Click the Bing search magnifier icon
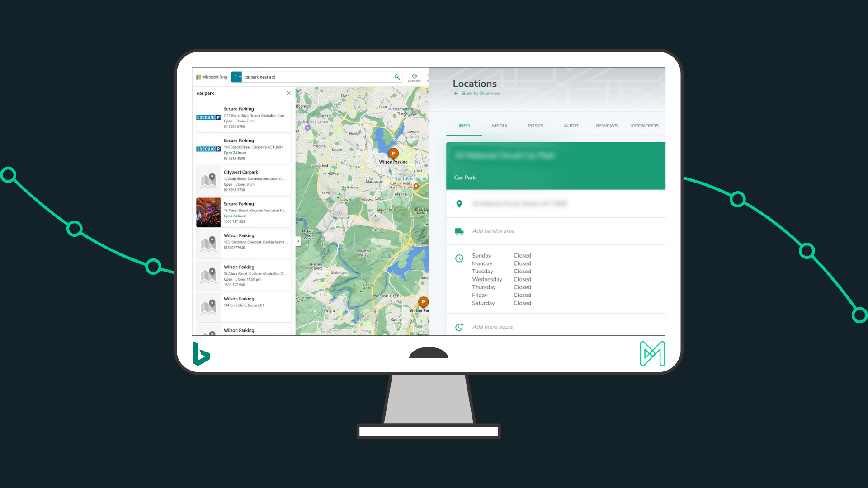Viewport: 868px width, 488px height. 397,76
